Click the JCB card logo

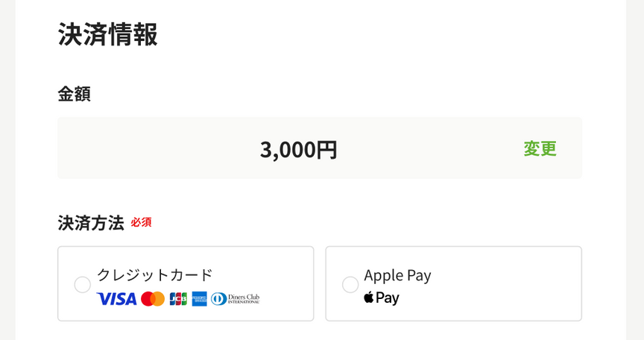click(178, 299)
